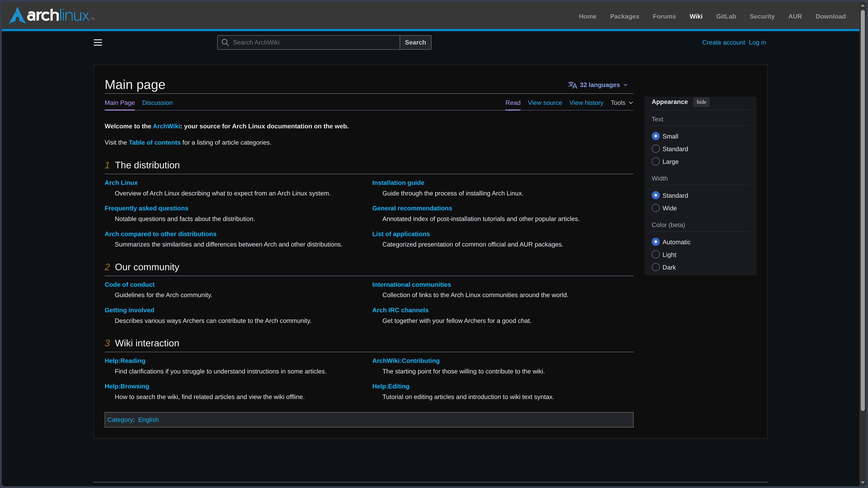Open International communities link
The width and height of the screenshot is (868, 488).
411,285
